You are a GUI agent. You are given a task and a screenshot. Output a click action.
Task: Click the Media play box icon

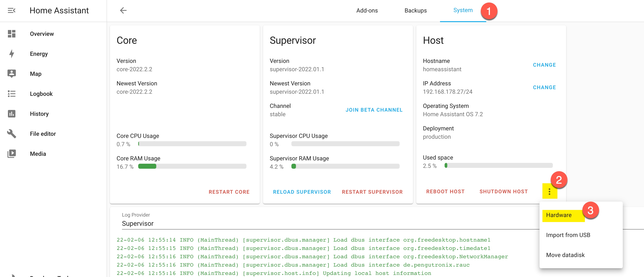(x=11, y=154)
